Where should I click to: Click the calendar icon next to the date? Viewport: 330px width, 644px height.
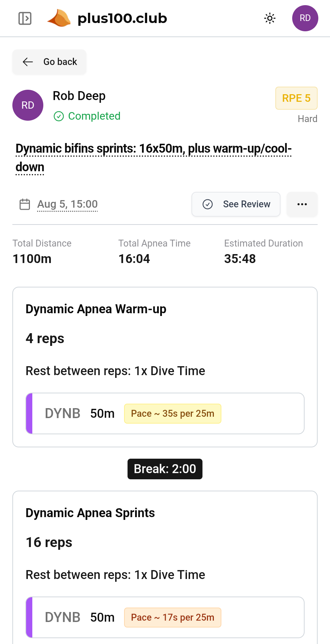click(24, 204)
